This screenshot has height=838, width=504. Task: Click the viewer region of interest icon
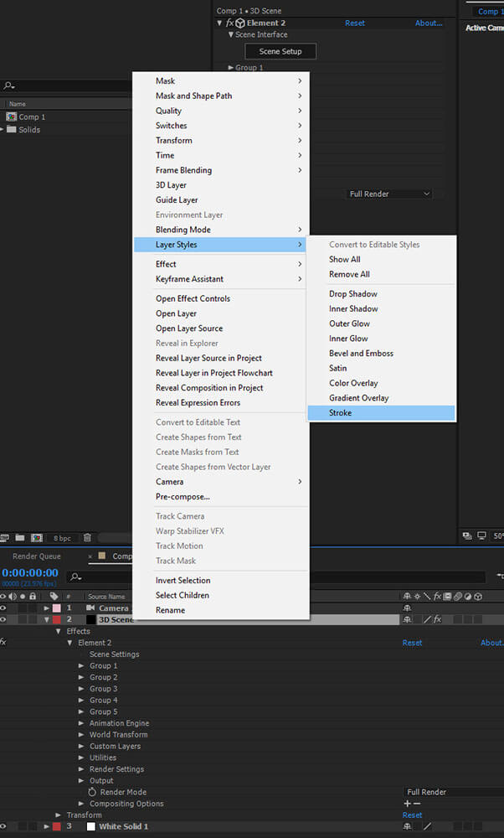click(x=467, y=535)
